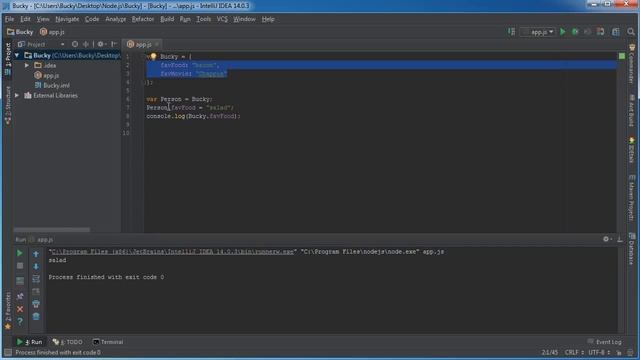The width and height of the screenshot is (640, 360).
Task: Toggle Scroll to End in console
Action: [36, 291]
